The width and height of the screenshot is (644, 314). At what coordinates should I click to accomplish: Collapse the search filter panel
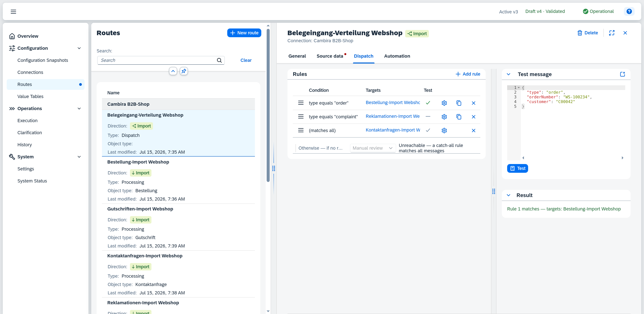tap(173, 71)
